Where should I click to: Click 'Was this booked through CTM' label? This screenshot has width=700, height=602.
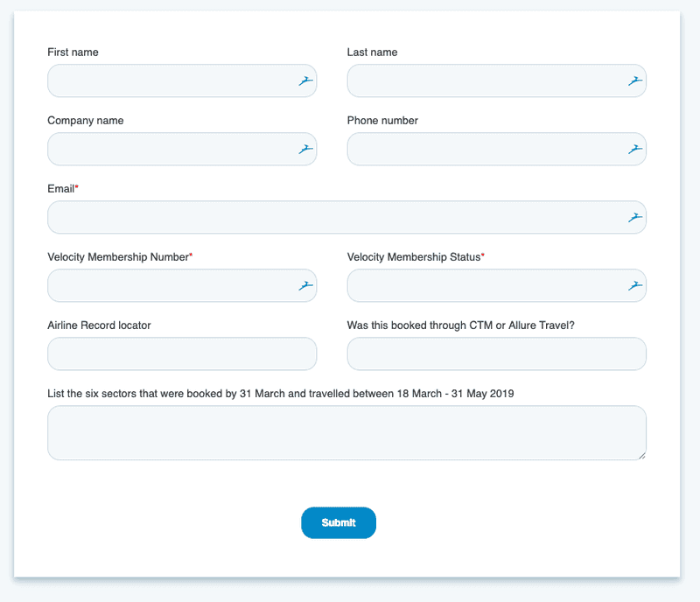[461, 325]
